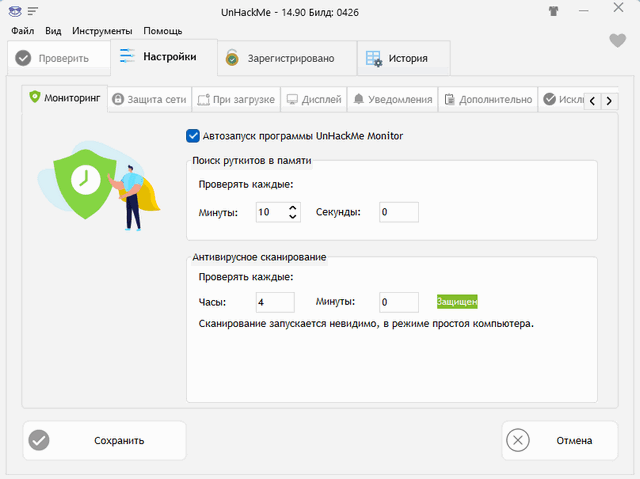The width and height of the screenshot is (640, 479).
Task: Open the Уведомления bell tab
Action: click(393, 100)
